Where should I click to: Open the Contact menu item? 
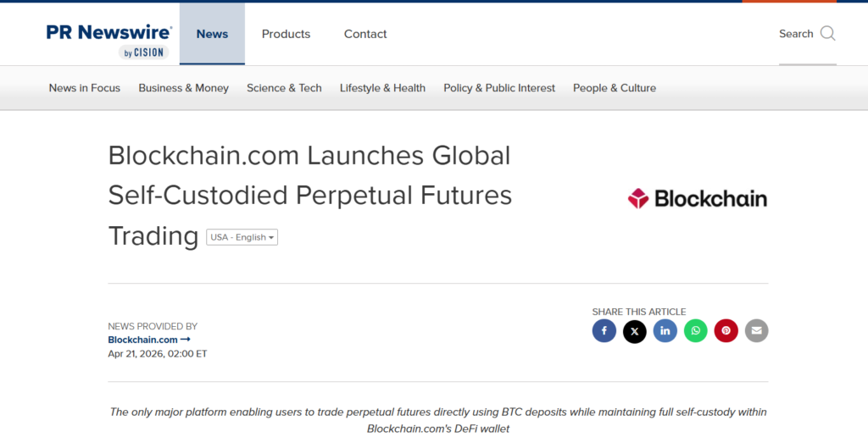(365, 34)
